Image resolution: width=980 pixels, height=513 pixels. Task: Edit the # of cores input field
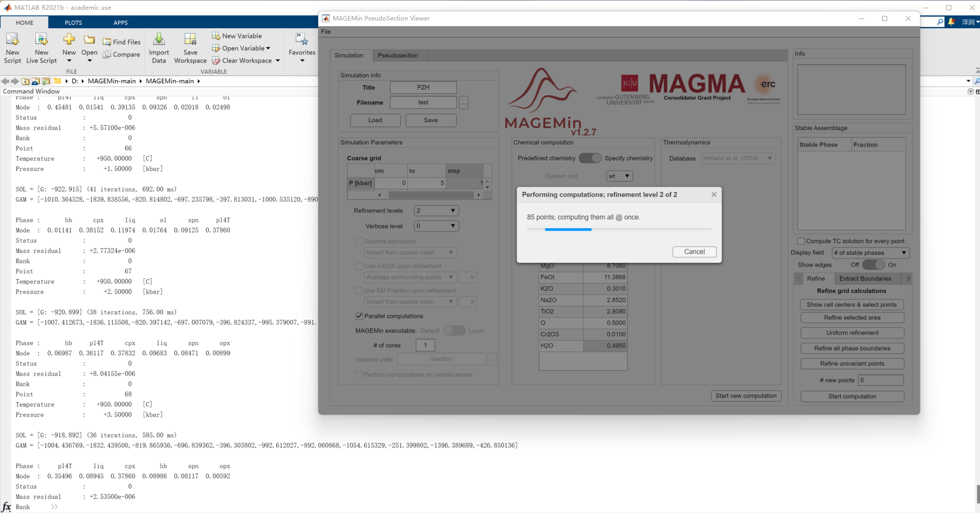click(x=425, y=345)
